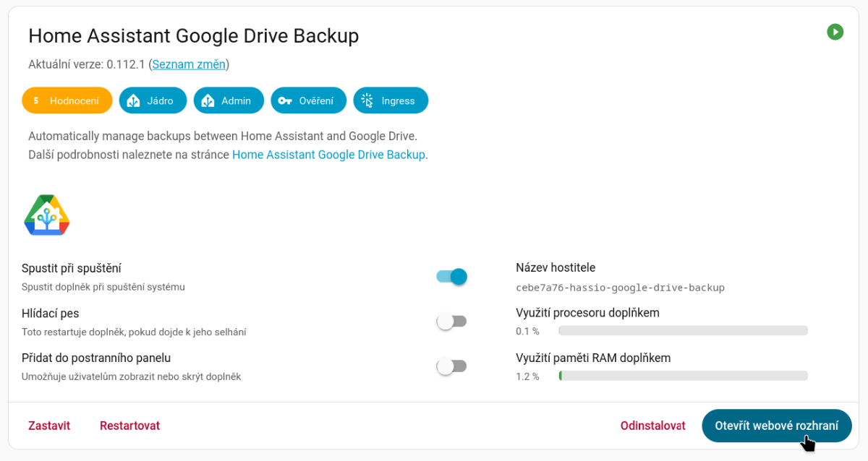Click the Zastavit button to stop the add-on
Screen dimensions: 868x461
[48, 426]
